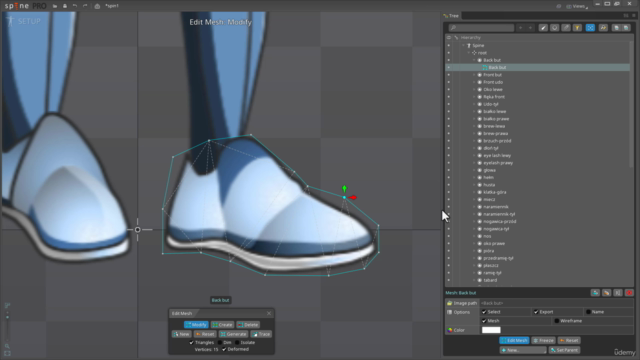Collapse the Spine skeleton node
This screenshot has width=640, height=360.
463,45
